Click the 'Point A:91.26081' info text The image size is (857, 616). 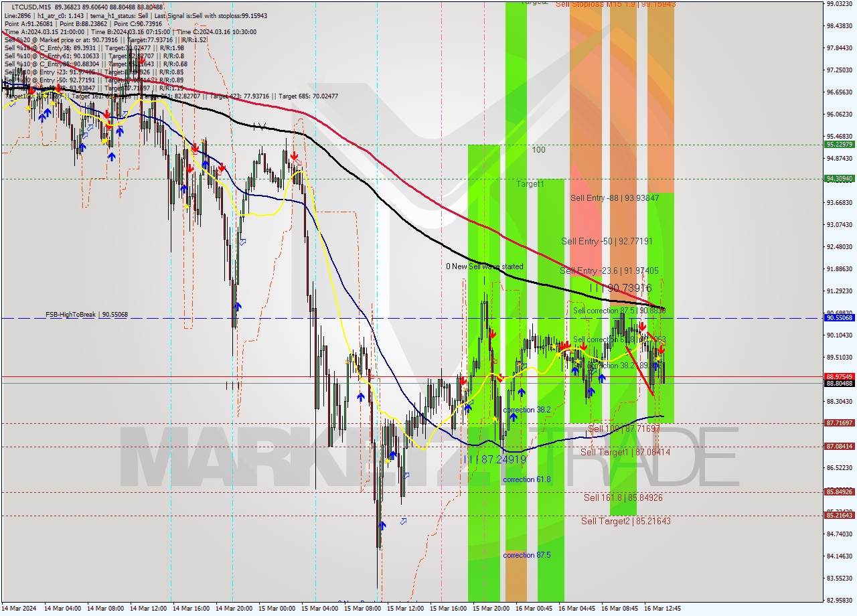[31, 23]
